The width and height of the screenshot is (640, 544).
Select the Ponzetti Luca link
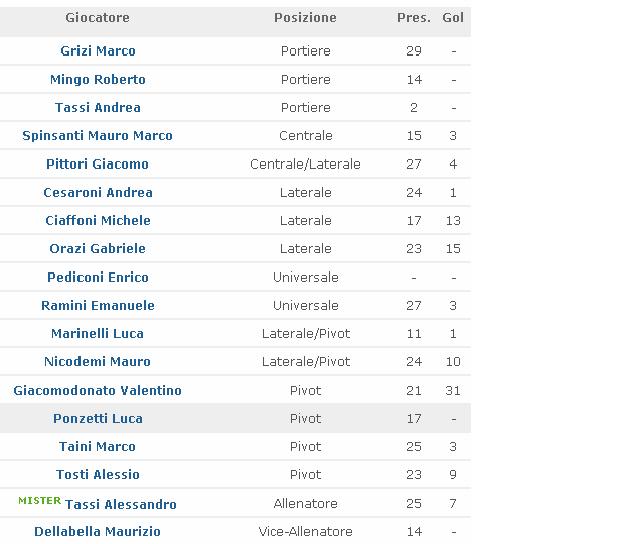tap(98, 418)
